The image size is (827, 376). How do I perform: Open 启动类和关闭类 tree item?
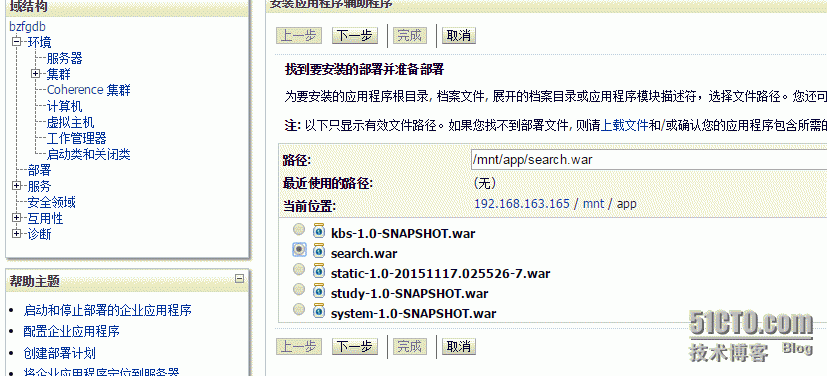(89, 155)
